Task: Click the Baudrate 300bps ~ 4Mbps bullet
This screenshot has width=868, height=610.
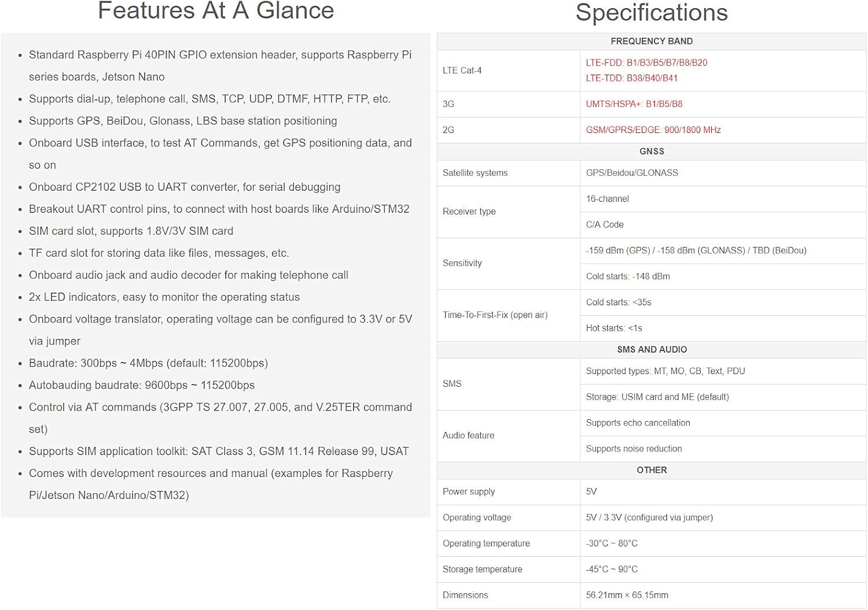Action: click(x=148, y=363)
